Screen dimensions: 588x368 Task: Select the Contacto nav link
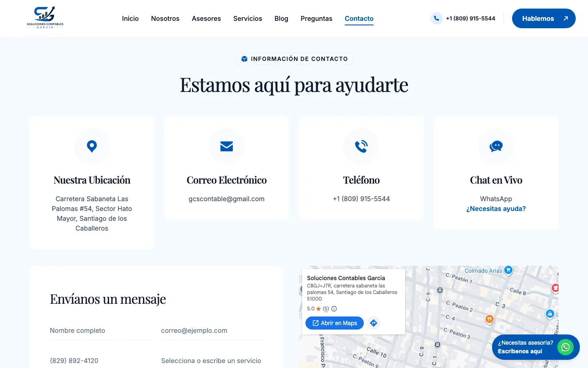(x=359, y=18)
